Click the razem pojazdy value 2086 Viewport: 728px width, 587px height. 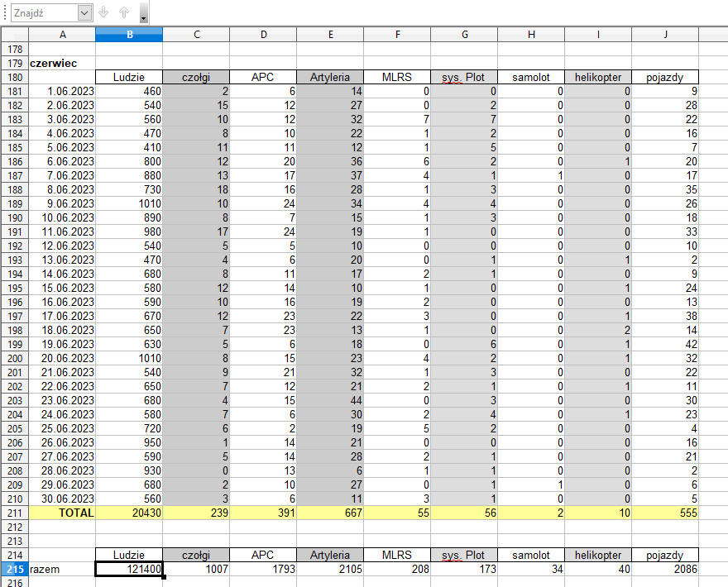click(665, 569)
